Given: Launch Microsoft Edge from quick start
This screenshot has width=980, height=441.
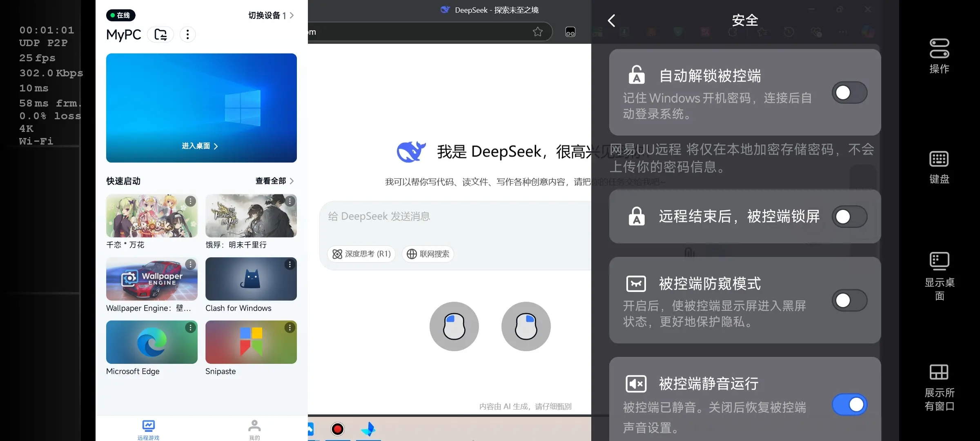Looking at the screenshot, I should (x=151, y=342).
